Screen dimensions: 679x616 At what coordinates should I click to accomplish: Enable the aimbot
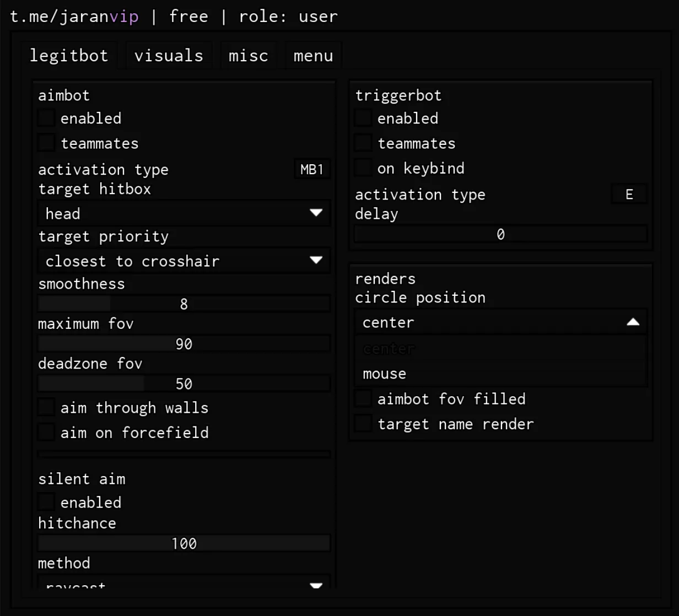46,117
